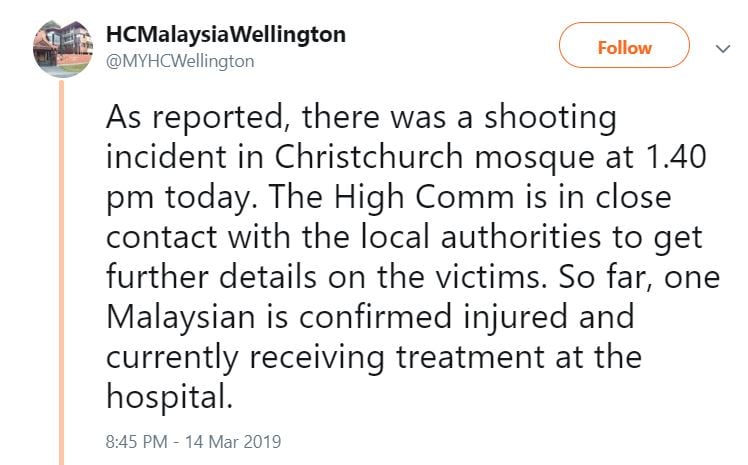
Task: Open the @MYHCWellington handle link
Action: [180, 62]
